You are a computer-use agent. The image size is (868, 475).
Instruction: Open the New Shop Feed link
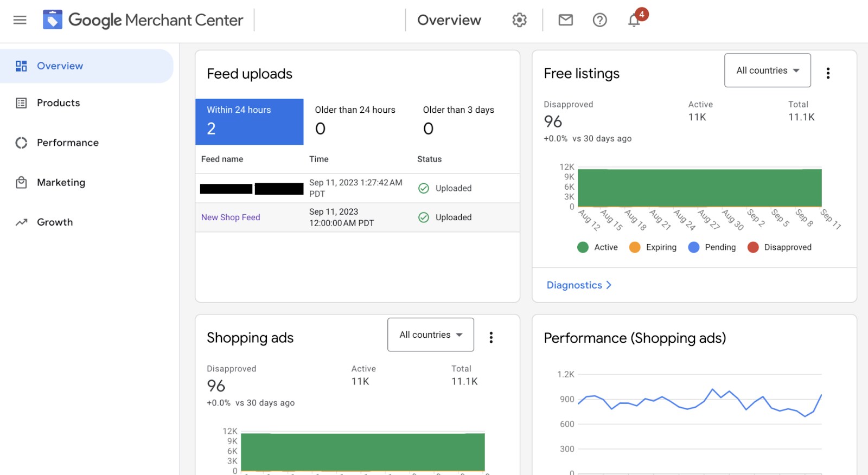(x=231, y=217)
